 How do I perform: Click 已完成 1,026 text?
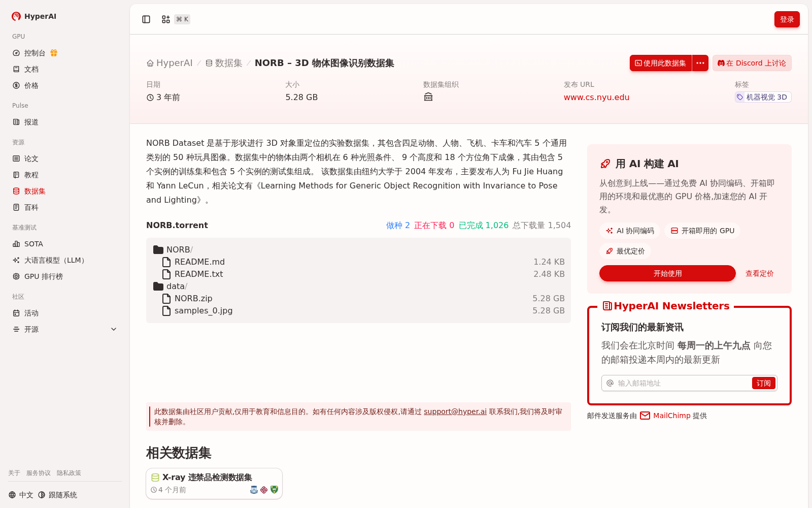click(x=483, y=225)
